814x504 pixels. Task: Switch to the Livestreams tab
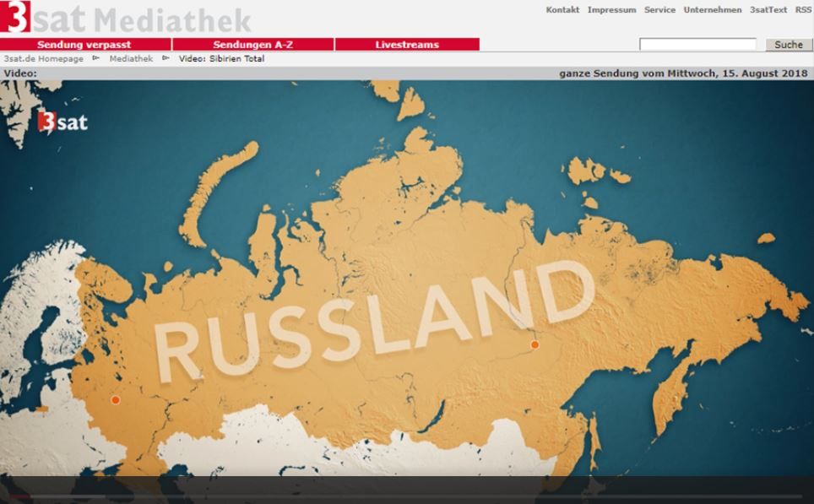406,45
